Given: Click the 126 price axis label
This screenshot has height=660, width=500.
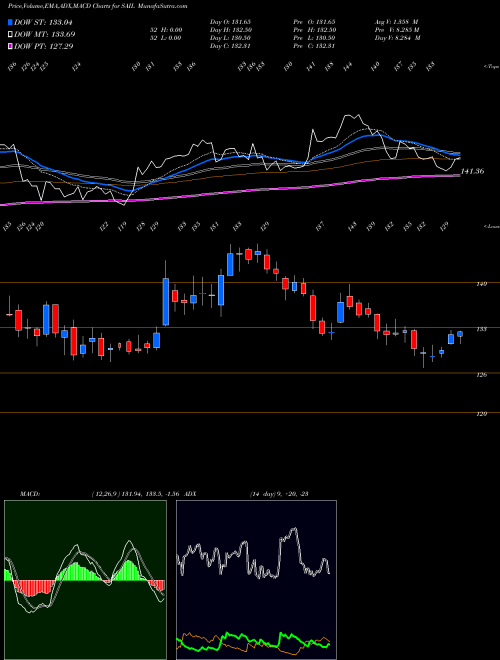Looking at the screenshot, I should [x=482, y=375].
